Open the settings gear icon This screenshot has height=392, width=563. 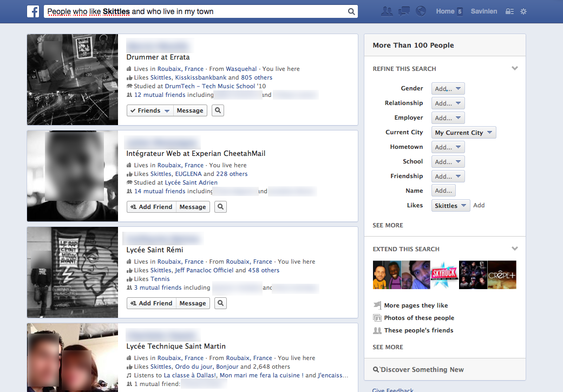pyautogui.click(x=523, y=11)
